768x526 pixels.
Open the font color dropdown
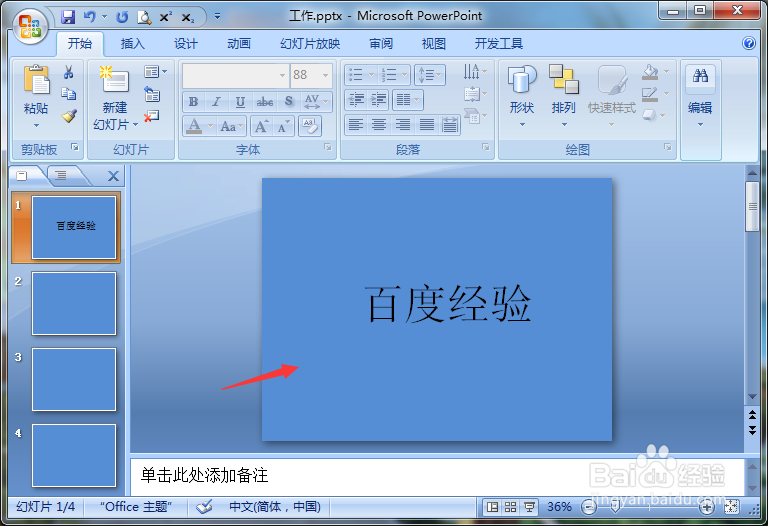pos(210,126)
